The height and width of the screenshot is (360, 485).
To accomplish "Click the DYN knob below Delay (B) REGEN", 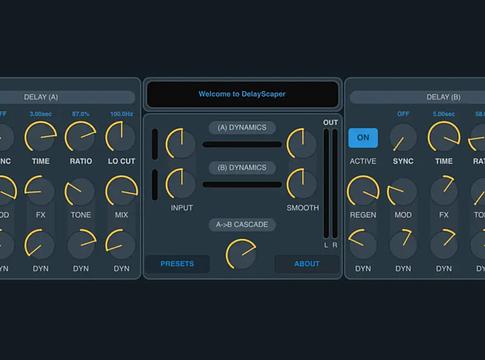I will point(362,244).
